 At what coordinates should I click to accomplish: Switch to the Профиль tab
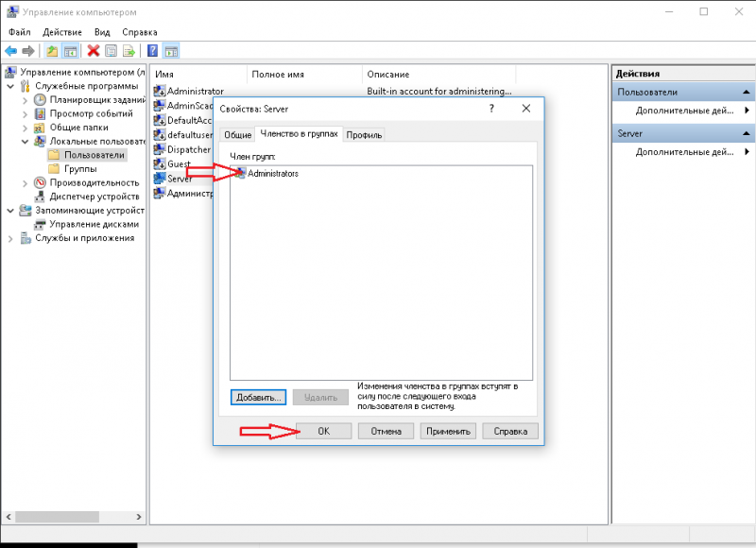click(364, 135)
